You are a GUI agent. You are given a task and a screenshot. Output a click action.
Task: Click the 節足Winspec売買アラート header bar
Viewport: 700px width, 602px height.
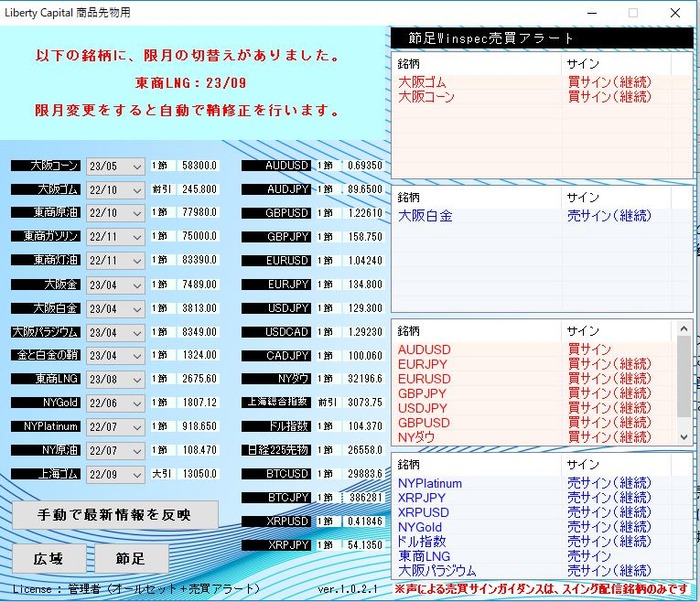coord(542,38)
